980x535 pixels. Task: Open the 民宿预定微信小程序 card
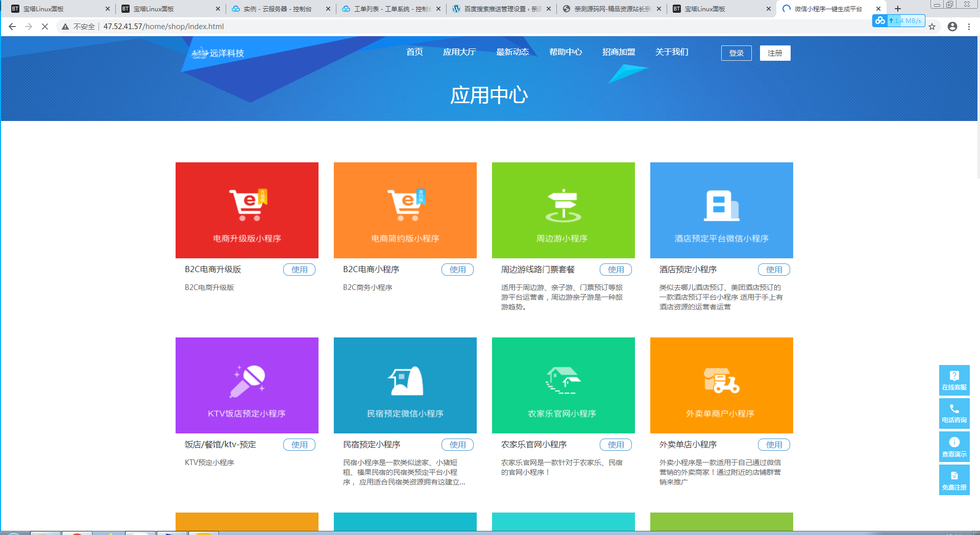405,385
